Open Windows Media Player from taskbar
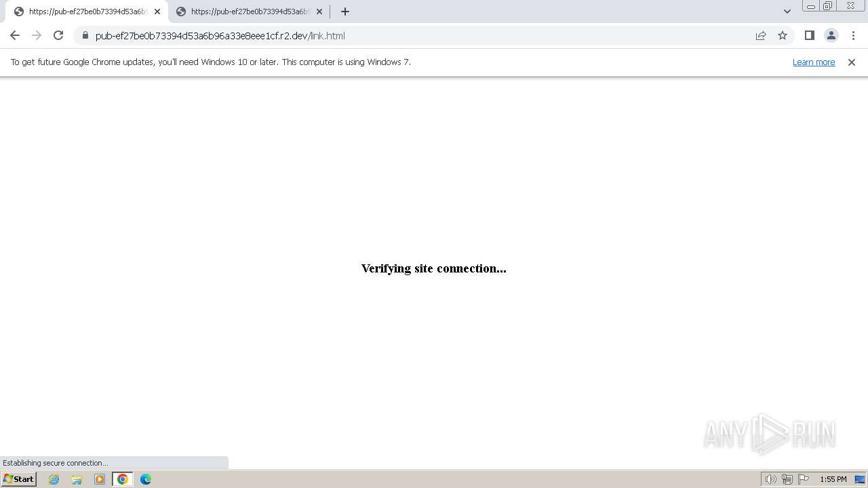 click(x=100, y=479)
